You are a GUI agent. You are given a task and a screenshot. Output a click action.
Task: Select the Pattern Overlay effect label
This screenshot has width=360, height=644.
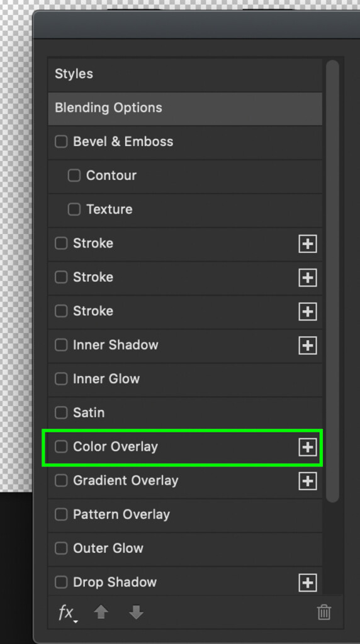click(x=121, y=514)
